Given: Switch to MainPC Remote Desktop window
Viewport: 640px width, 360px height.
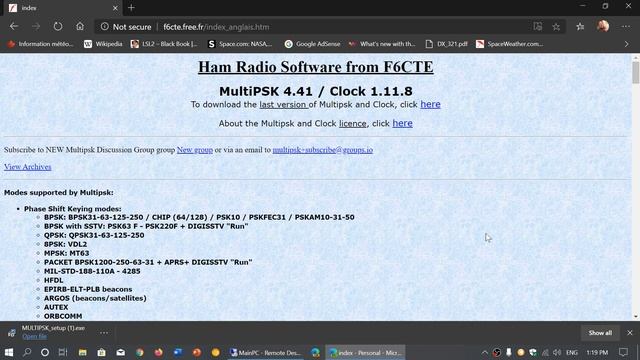Looking at the screenshot, I should coord(266,353).
